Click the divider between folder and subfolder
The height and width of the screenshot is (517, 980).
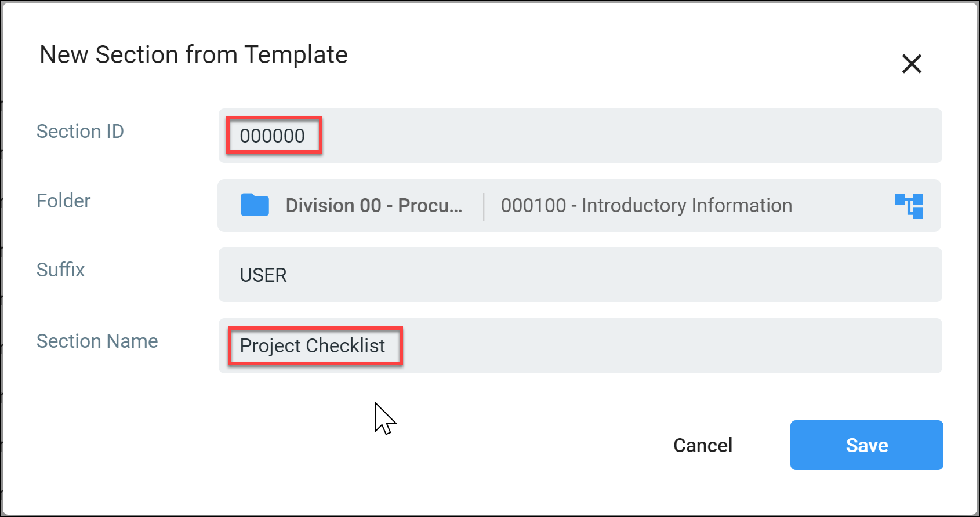click(484, 206)
